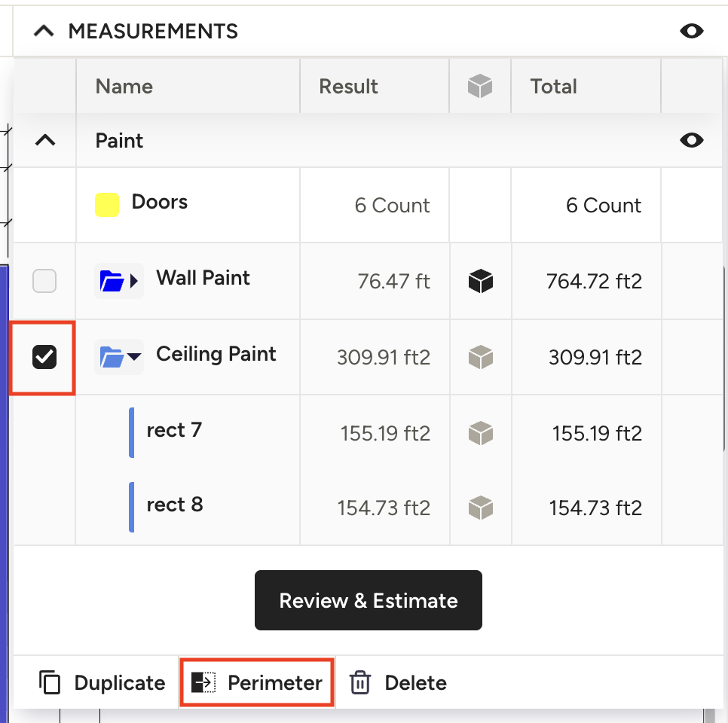Select the rect 8 measurement
Image resolution: width=728 pixels, height=723 pixels.
tap(175, 505)
